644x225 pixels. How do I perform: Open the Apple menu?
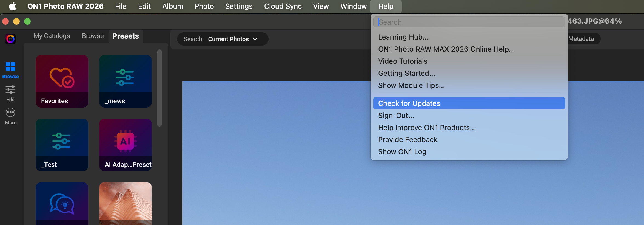(x=13, y=6)
